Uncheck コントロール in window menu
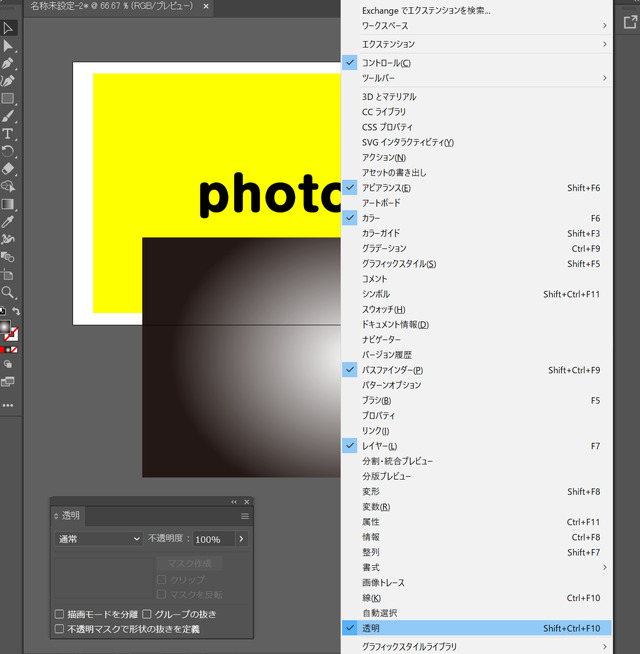 (x=476, y=63)
